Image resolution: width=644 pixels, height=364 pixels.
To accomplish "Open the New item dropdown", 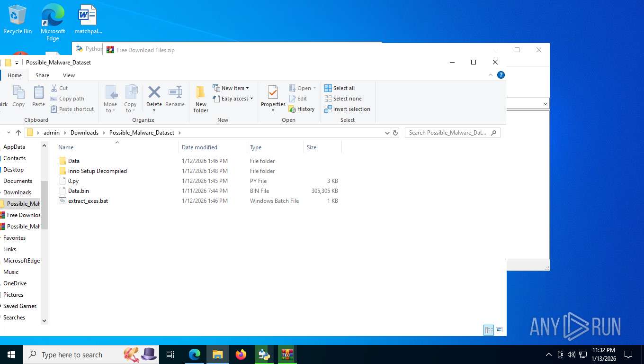I will point(231,88).
